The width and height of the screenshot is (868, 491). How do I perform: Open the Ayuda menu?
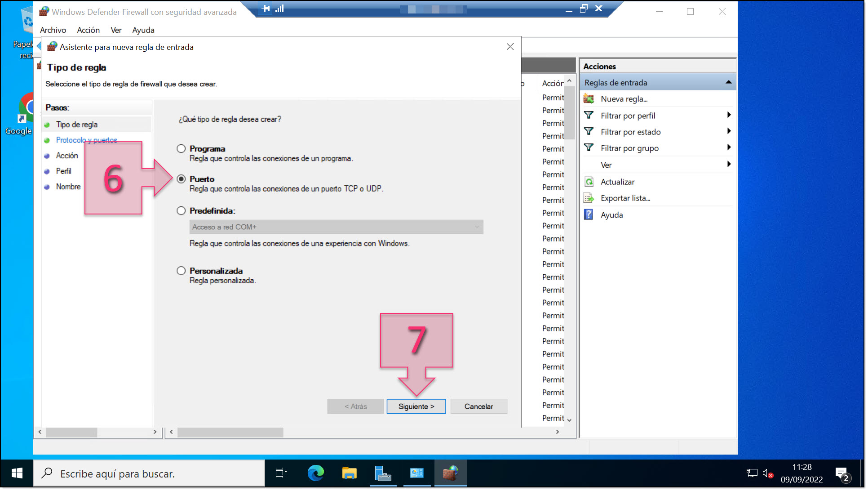click(143, 30)
